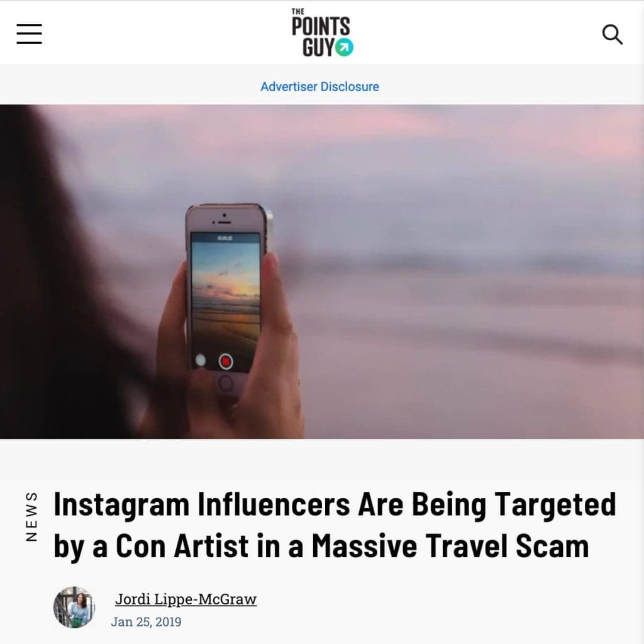Image resolution: width=644 pixels, height=644 pixels.
Task: Open Jordi Lippe-McGraw author page
Action: [186, 599]
